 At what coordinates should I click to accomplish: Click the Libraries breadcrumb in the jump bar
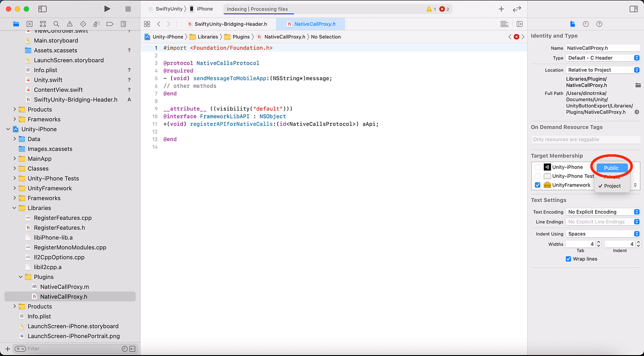click(205, 37)
